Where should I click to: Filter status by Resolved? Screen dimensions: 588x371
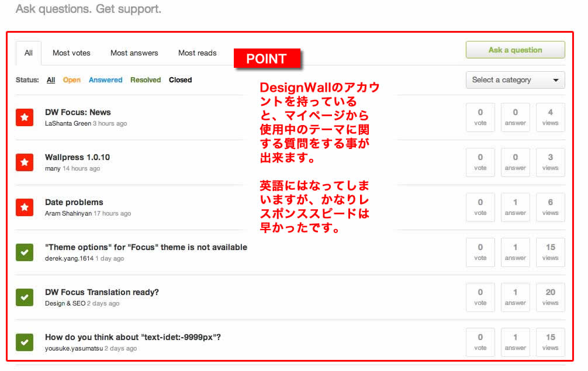click(146, 80)
